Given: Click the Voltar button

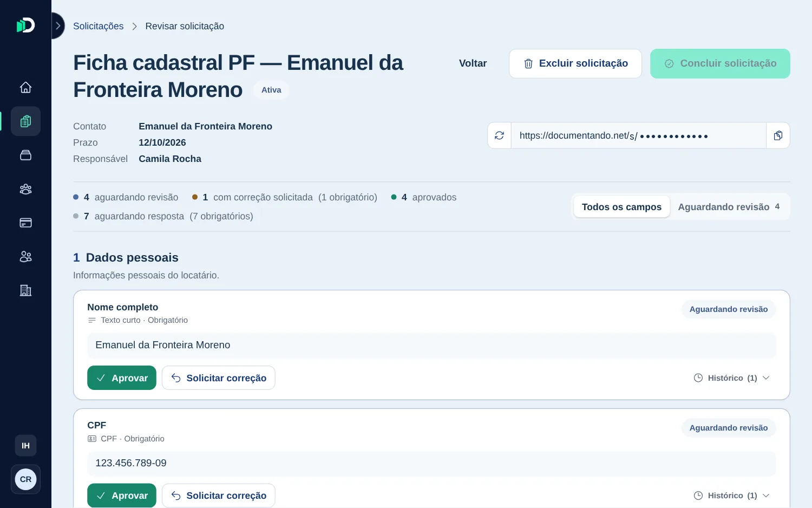Looking at the screenshot, I should 473,63.
